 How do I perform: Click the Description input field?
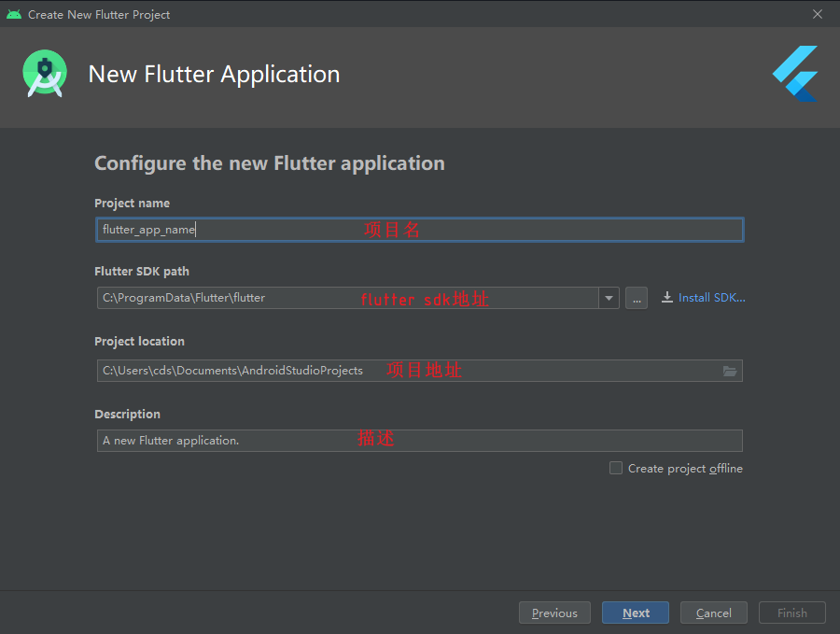click(419, 441)
